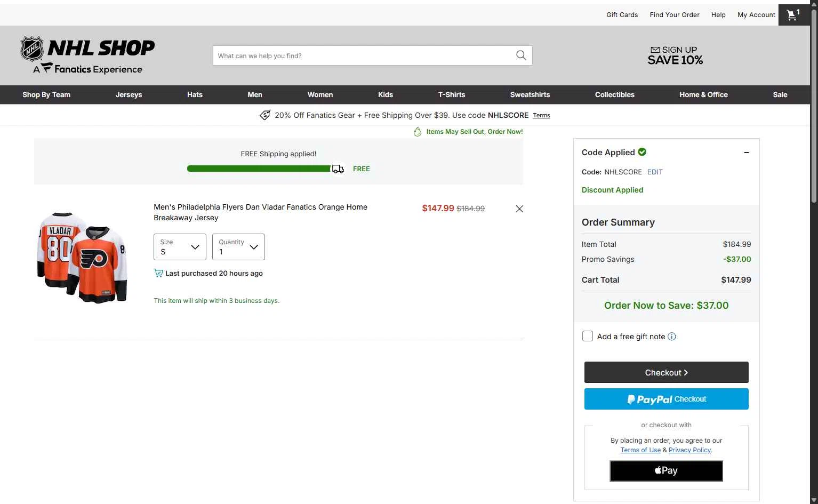818x504 pixels.
Task: Open Find Your Order link
Action: pos(675,15)
